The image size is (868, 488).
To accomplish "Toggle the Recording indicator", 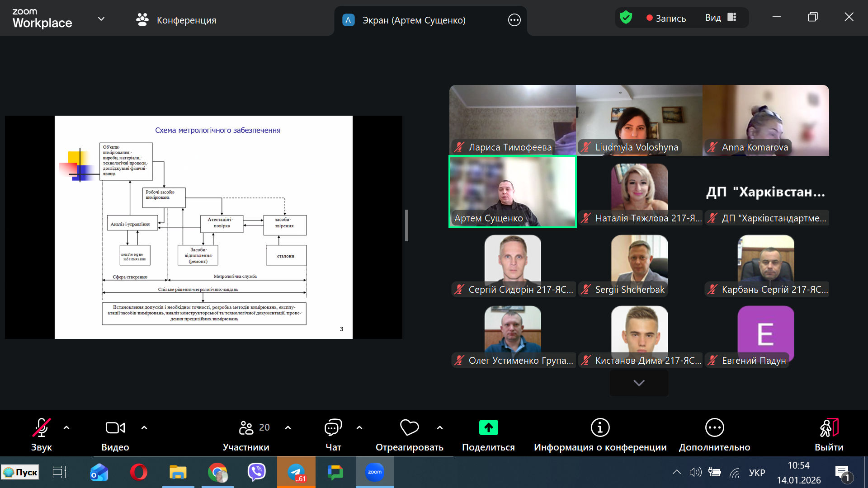I will pos(666,18).
